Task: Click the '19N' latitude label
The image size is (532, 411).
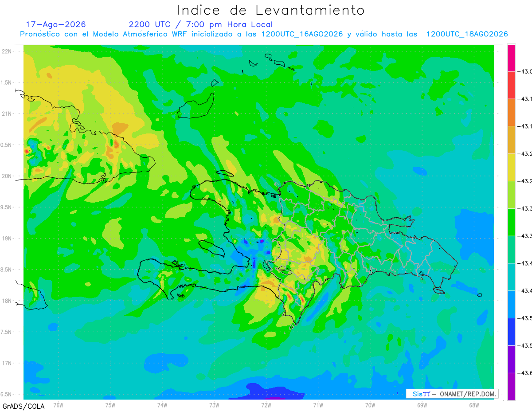Action: [x=7, y=238]
